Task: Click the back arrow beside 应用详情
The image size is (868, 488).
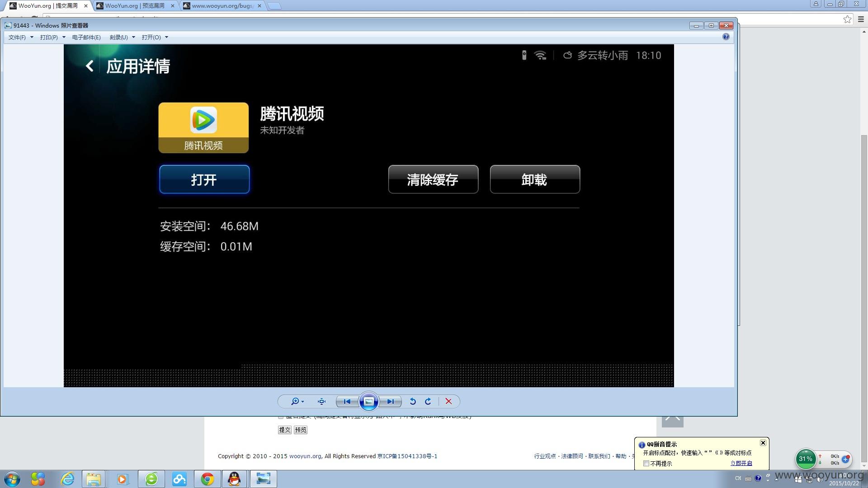Action: tap(90, 66)
